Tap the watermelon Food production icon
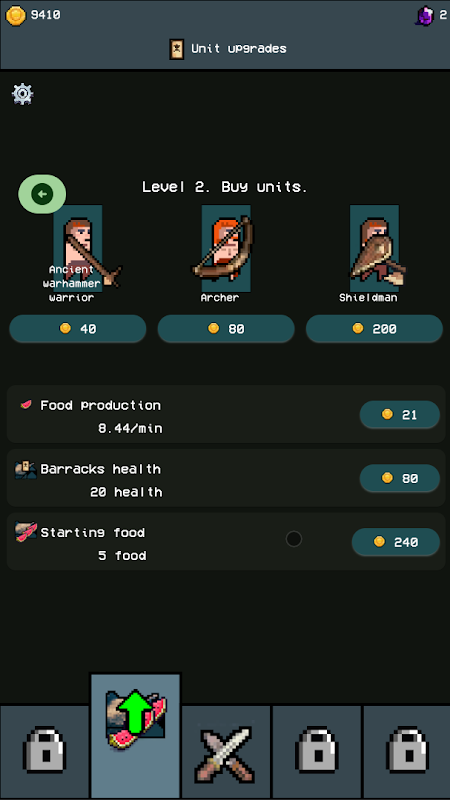 (x=26, y=405)
